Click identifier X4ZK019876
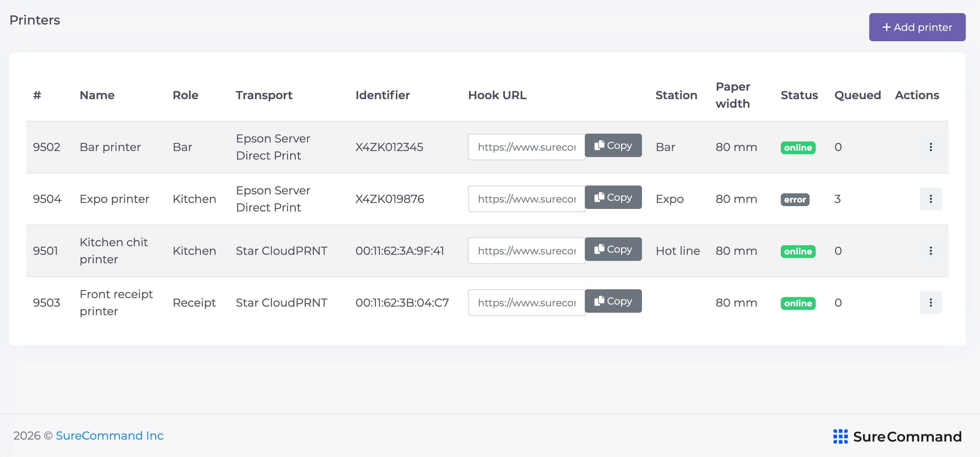This screenshot has width=980, height=457. pos(390,199)
